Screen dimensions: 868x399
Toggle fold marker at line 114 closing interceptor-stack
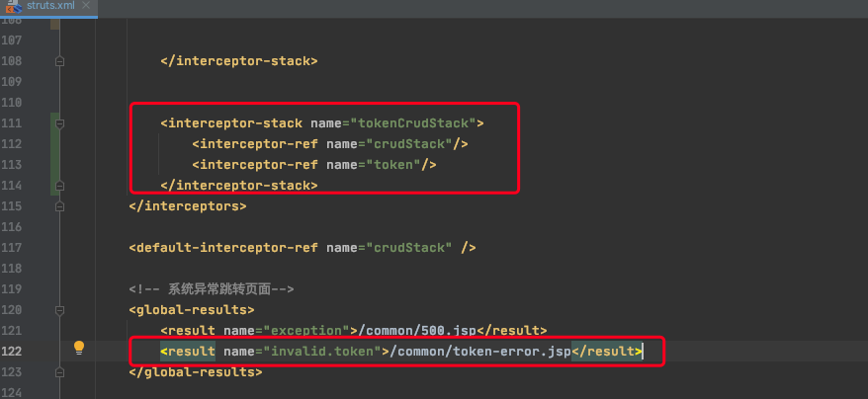coord(60,186)
